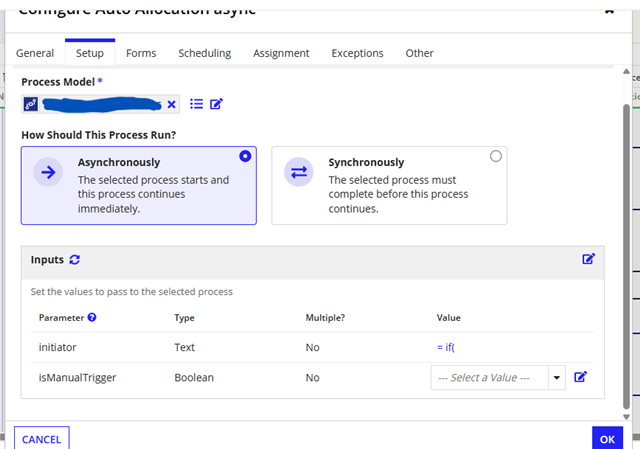Select the Synchronously radio option
640x449 pixels.
(x=495, y=156)
